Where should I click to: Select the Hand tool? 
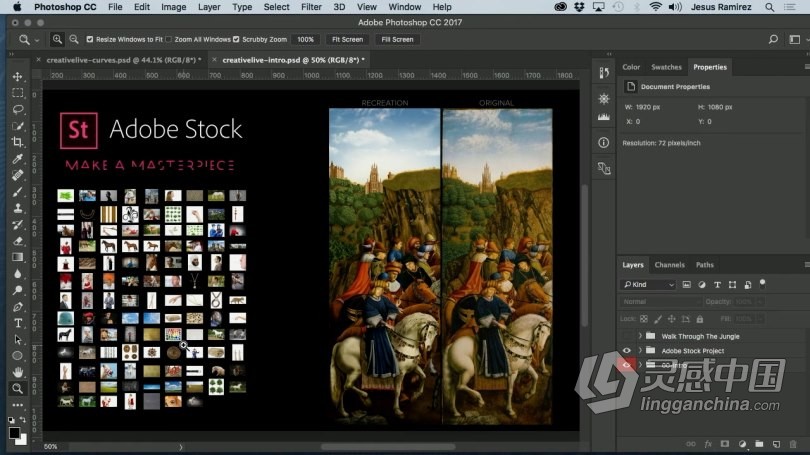coord(18,372)
